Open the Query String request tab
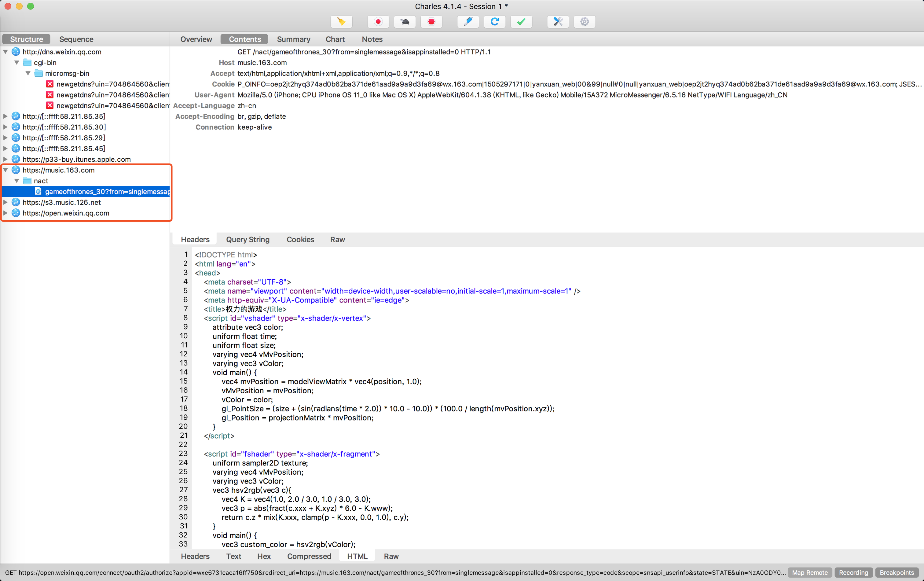This screenshot has height=581, width=924. (248, 240)
